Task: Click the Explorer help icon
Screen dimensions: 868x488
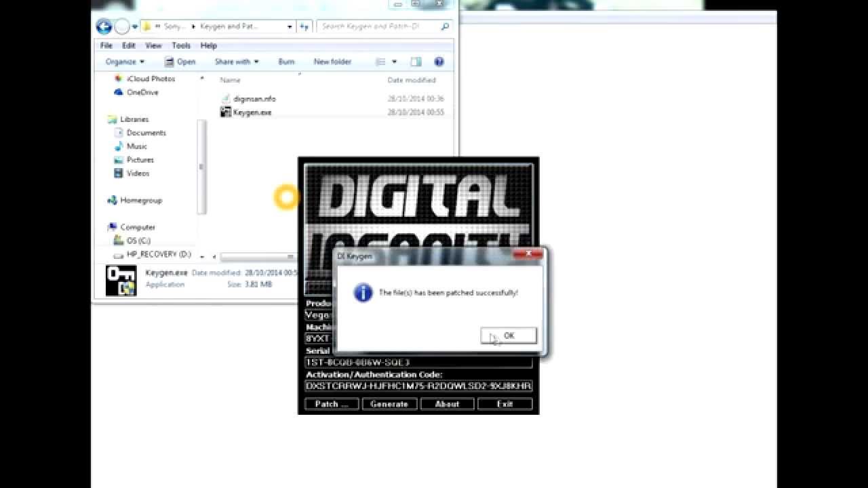Action: pos(439,62)
